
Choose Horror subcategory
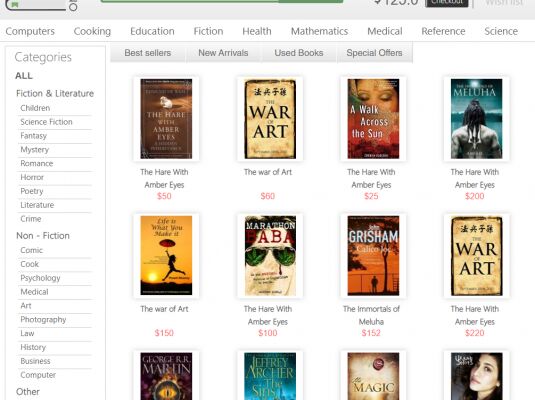[32, 177]
